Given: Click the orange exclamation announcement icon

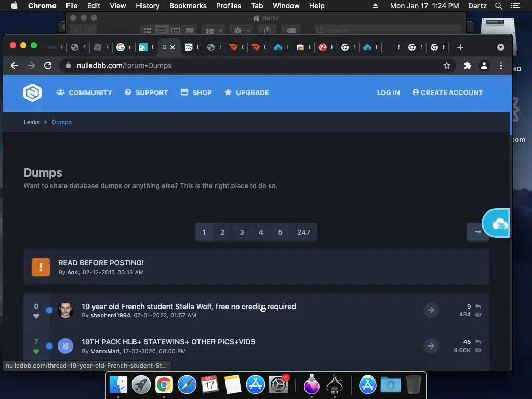Looking at the screenshot, I should tap(41, 268).
